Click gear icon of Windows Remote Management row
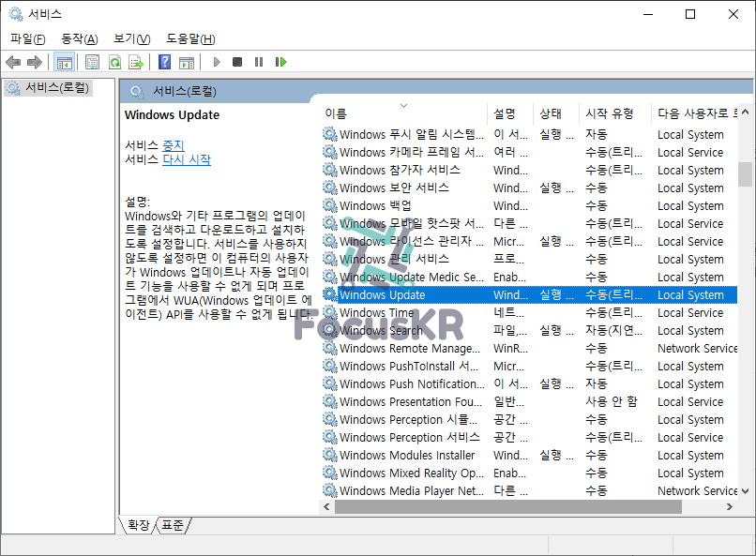The height and width of the screenshot is (556, 756). pyautogui.click(x=330, y=348)
